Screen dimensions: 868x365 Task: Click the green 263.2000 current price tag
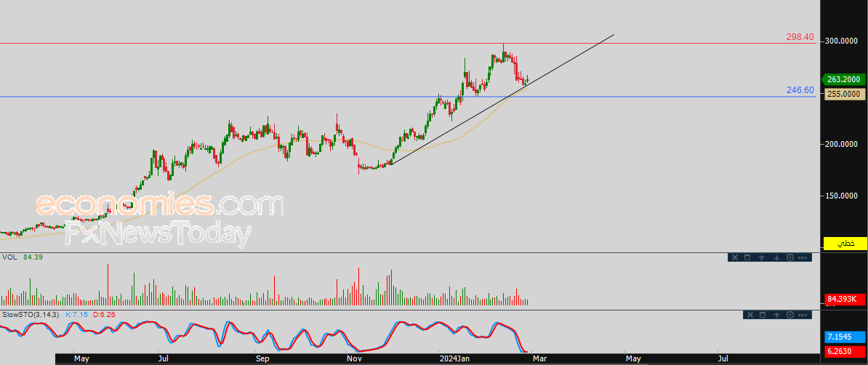[843, 80]
